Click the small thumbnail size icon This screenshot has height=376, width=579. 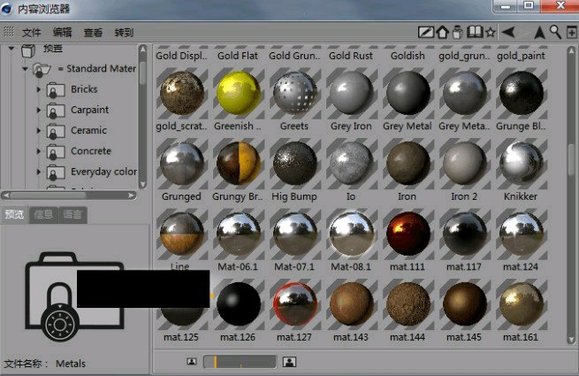pyautogui.click(x=192, y=362)
